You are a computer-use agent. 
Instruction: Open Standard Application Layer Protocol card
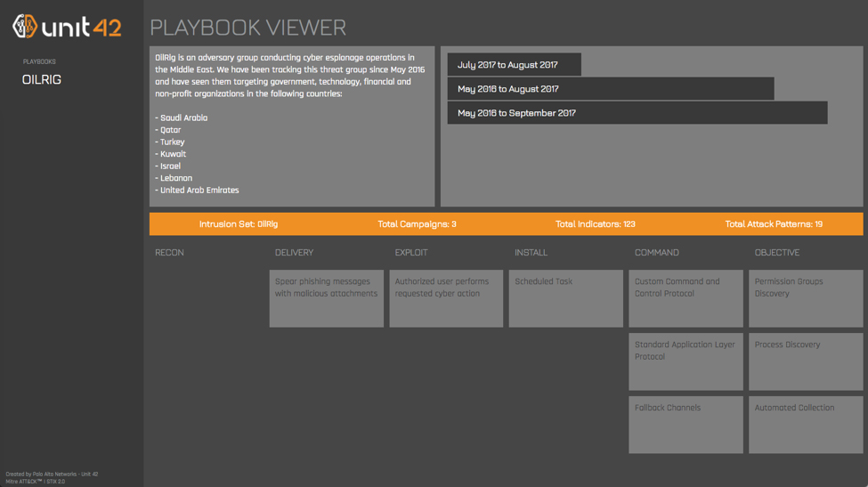pyautogui.click(x=685, y=361)
